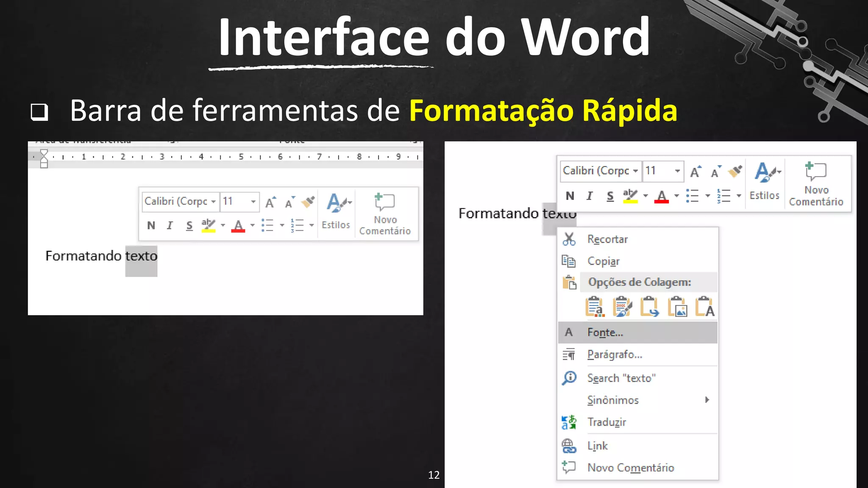
Task: Open font size dropdown in left mini toolbar
Action: click(253, 202)
